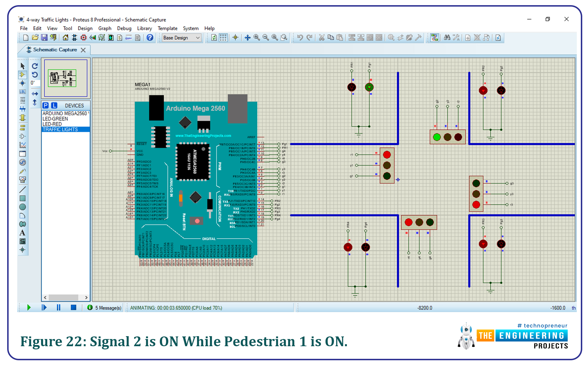Click the Step simulation button
The width and height of the screenshot is (588, 368).
tap(44, 307)
